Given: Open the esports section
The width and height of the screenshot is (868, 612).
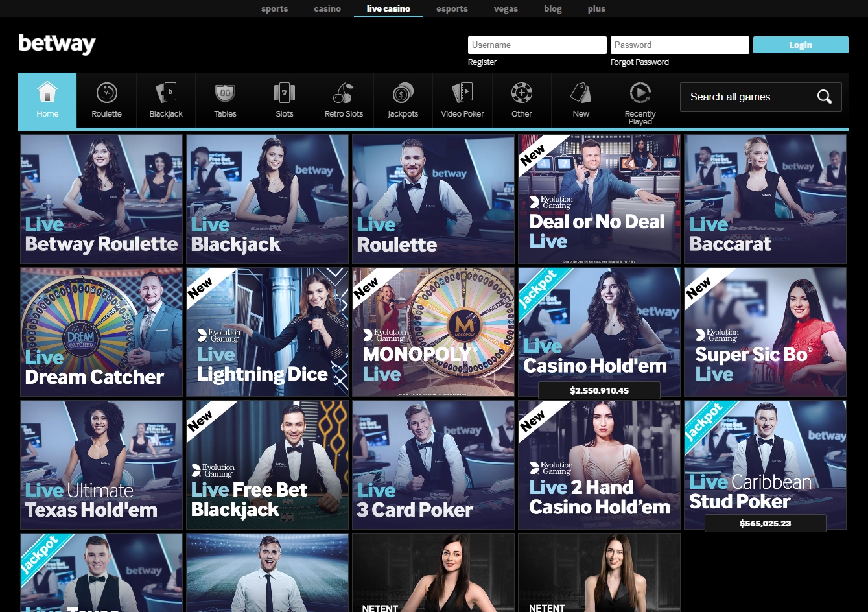Looking at the screenshot, I should click(x=452, y=8).
